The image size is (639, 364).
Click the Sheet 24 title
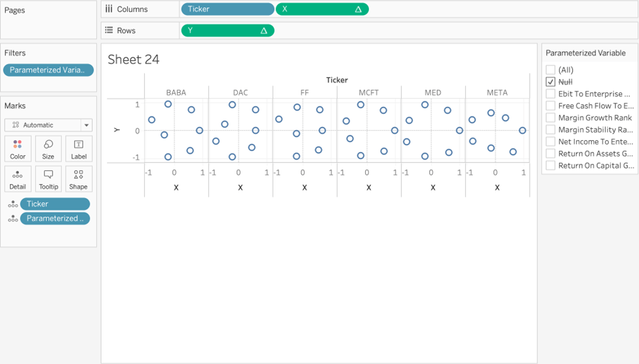133,60
